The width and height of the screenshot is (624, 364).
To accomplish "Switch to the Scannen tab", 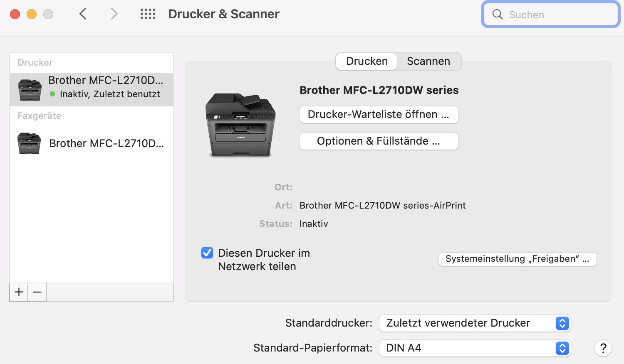I will 428,61.
